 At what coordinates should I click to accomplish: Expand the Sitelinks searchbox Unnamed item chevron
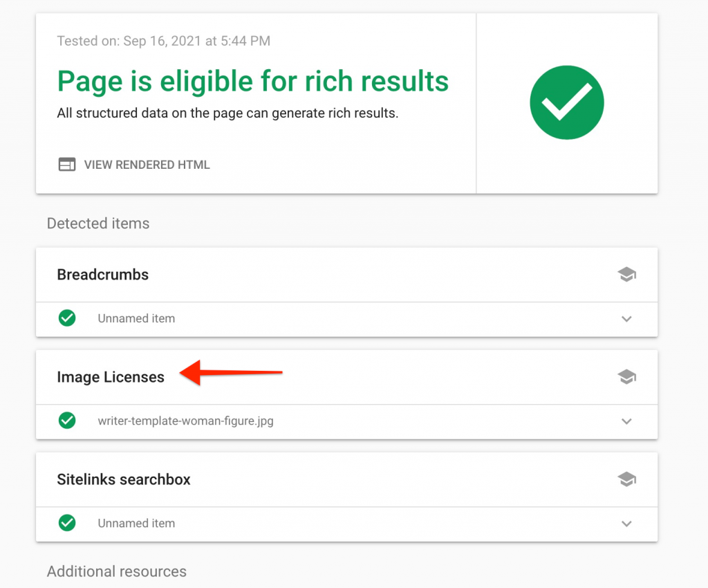coord(626,524)
